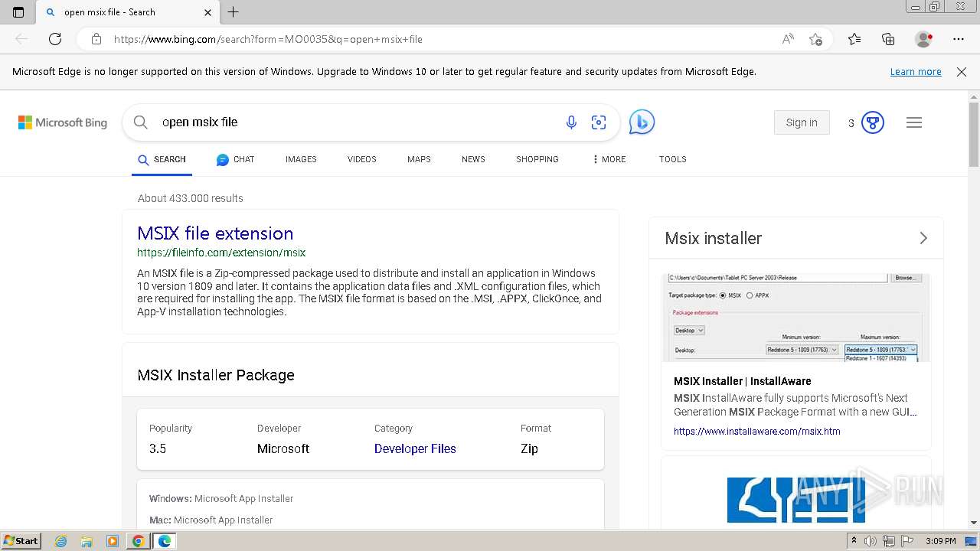Open Microsoft Rewards trophy icon
The image size is (980, 551).
[873, 122]
